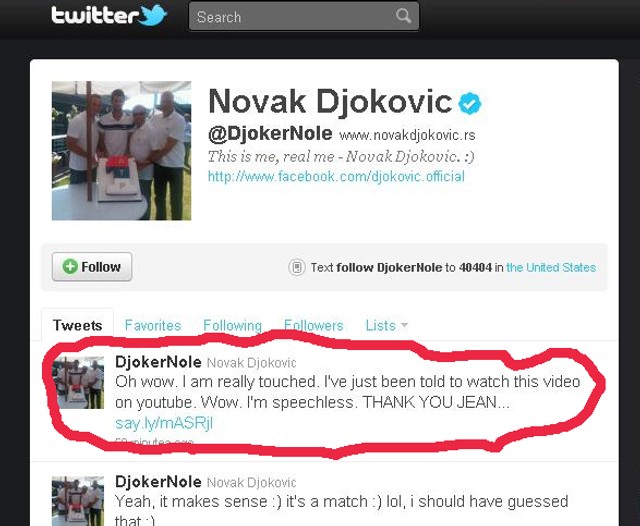Screen dimensions: 640x526
Task: Open the Followers tab
Action: [313, 325]
